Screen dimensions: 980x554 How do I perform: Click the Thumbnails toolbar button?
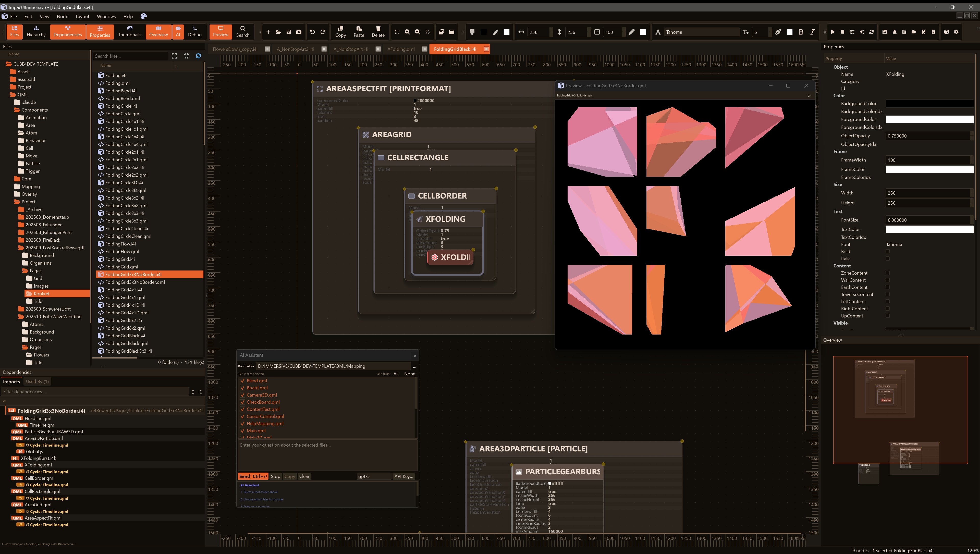pyautogui.click(x=129, y=31)
